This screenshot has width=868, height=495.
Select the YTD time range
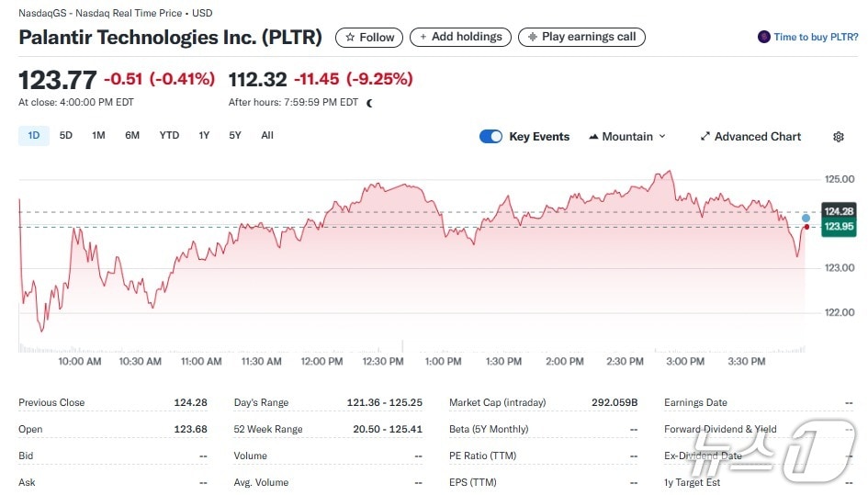169,136
